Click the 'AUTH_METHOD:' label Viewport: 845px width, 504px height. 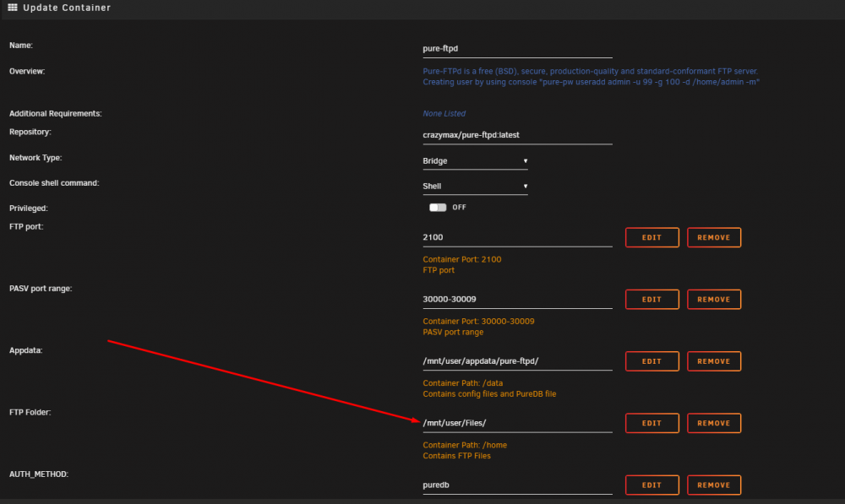pyautogui.click(x=39, y=474)
